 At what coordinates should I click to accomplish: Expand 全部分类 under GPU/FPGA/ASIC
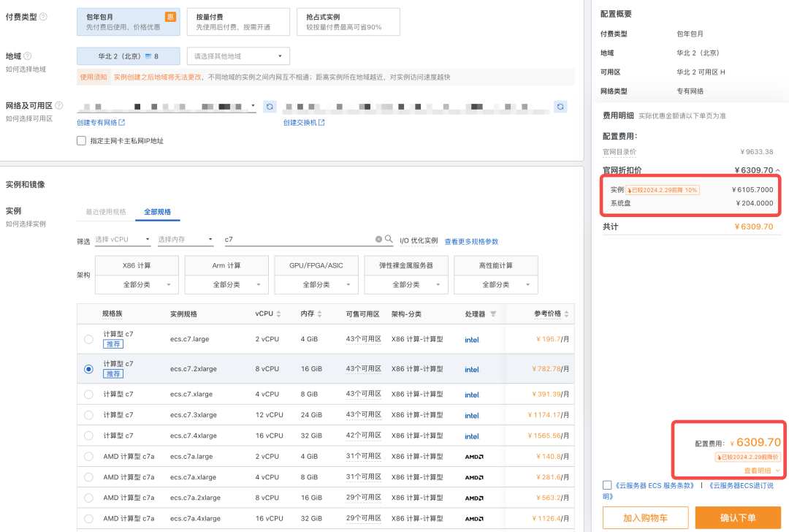(316, 284)
